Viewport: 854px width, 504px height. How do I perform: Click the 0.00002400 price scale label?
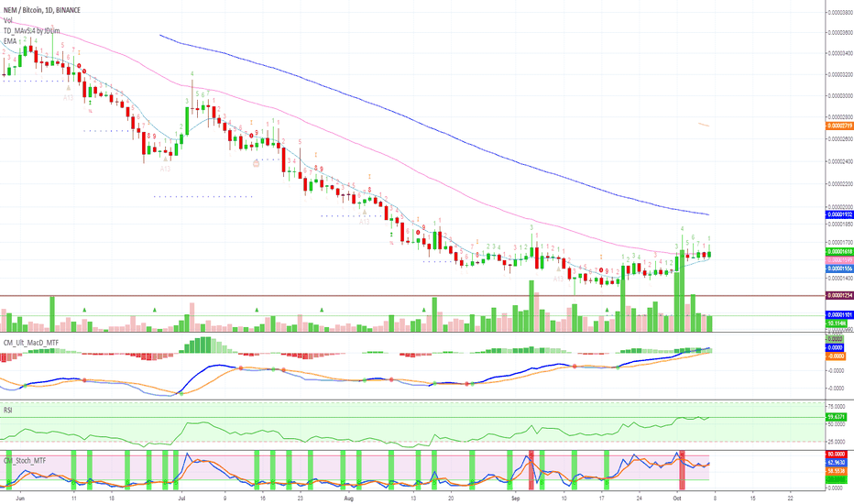click(840, 162)
